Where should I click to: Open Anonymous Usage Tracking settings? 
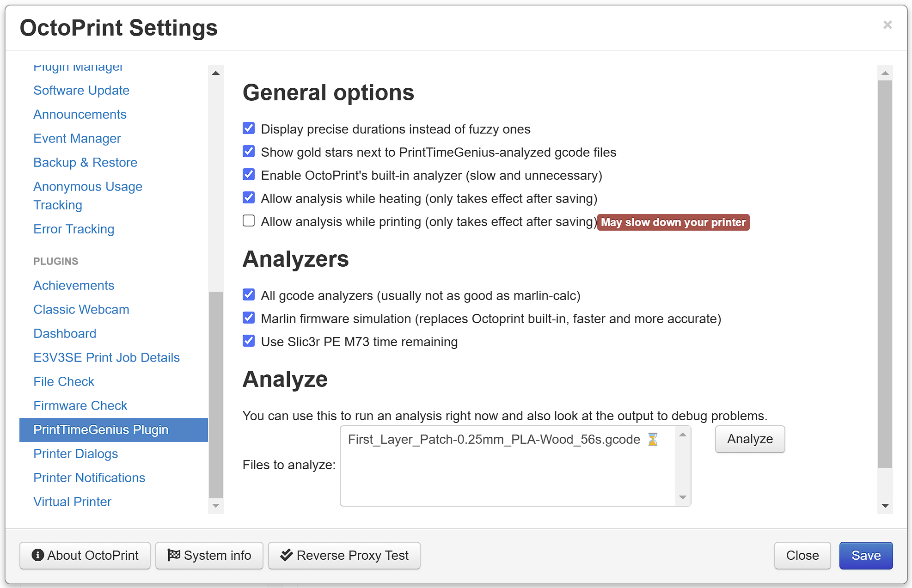pyautogui.click(x=88, y=196)
